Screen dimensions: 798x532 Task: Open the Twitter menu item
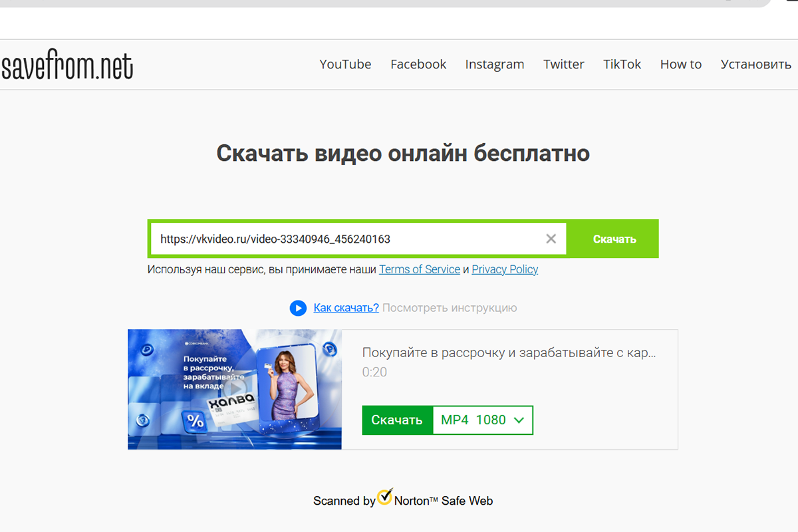(564, 65)
